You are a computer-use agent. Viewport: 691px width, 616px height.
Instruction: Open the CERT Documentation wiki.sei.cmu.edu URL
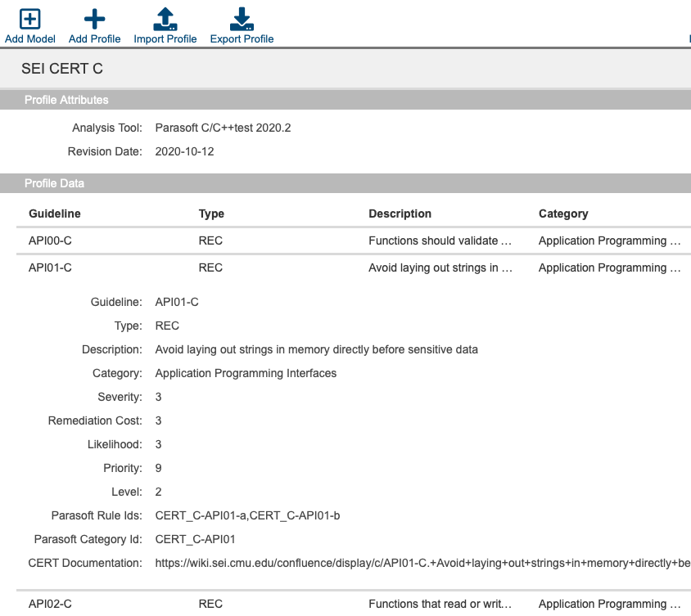[x=422, y=563]
